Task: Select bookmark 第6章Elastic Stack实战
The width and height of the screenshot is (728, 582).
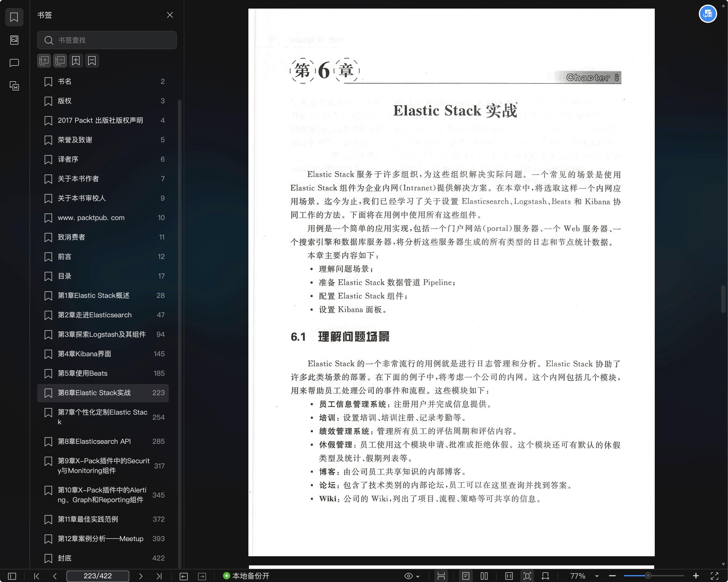Action: (103, 393)
